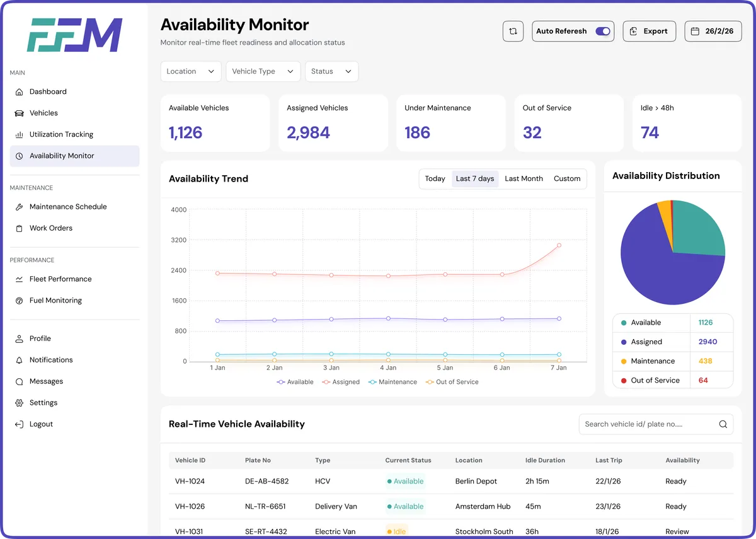Open Utilization Tracking
756x539 pixels.
61,134
